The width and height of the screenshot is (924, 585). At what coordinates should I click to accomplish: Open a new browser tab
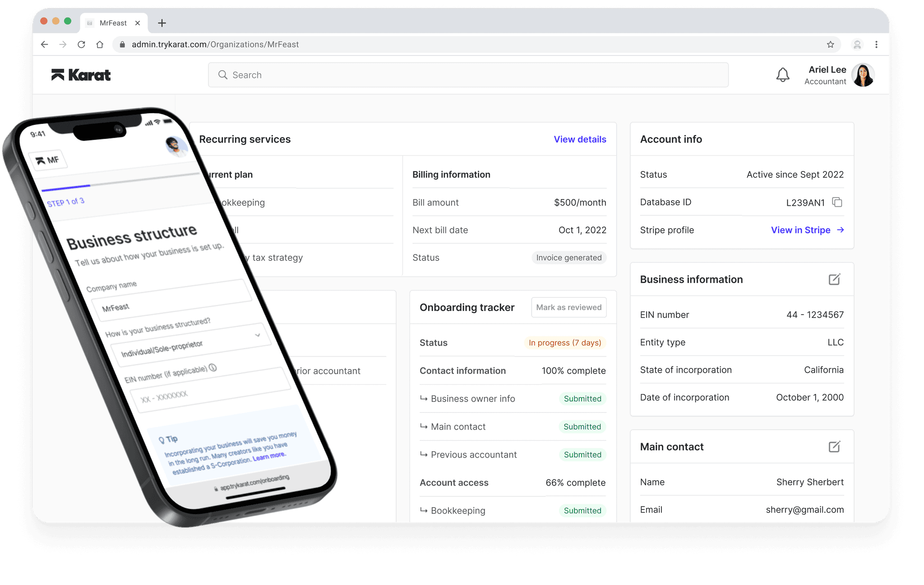tap(162, 23)
